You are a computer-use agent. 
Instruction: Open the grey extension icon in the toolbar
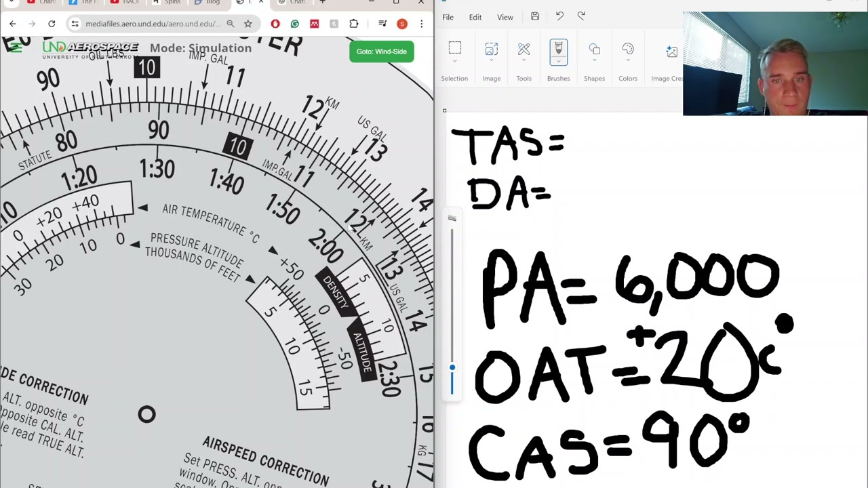point(334,24)
